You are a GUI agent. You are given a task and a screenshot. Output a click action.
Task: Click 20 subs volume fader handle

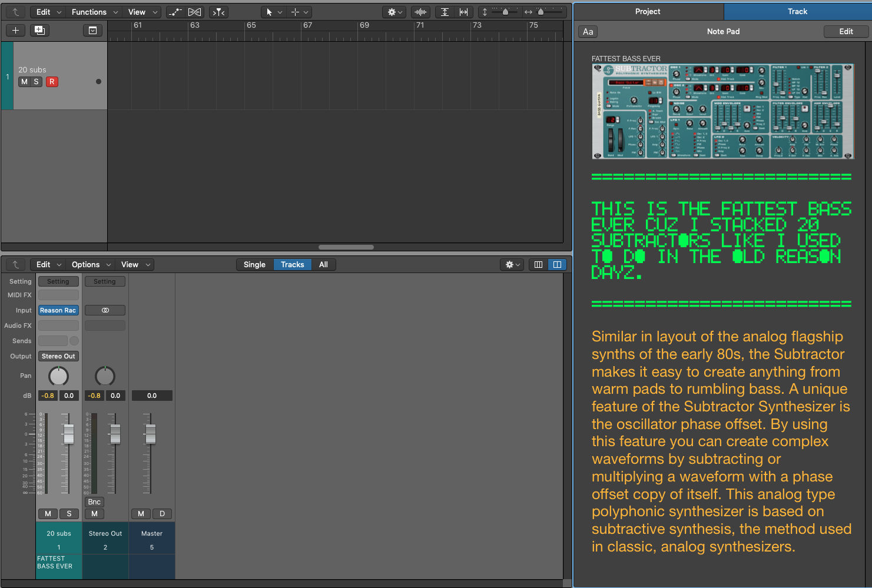(69, 434)
